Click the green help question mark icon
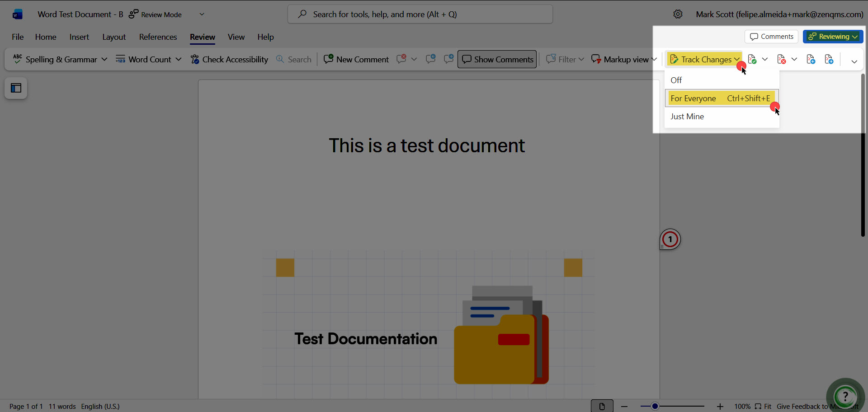This screenshot has height=412, width=868. click(845, 397)
